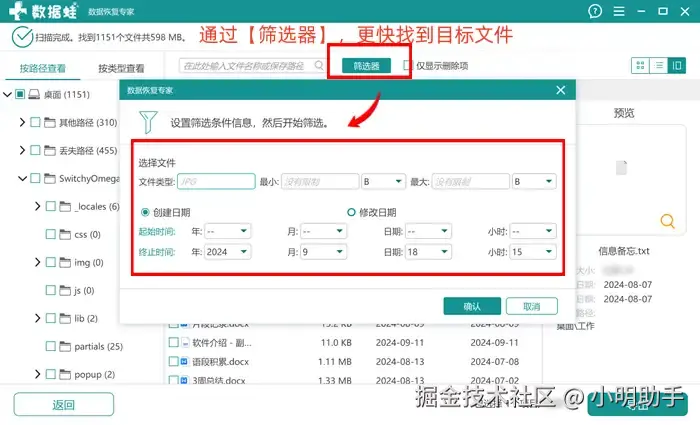
Task: Select the 修改日期 radio button
Action: tap(351, 212)
